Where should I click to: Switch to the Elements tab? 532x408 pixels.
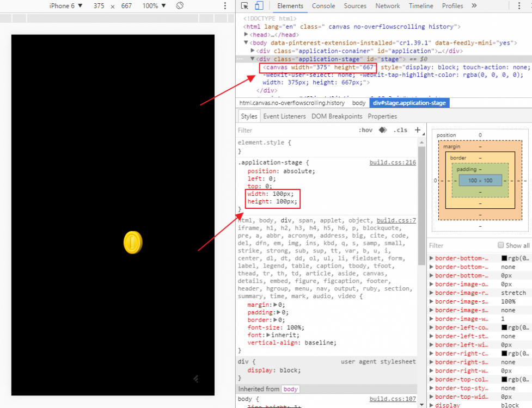click(x=290, y=6)
